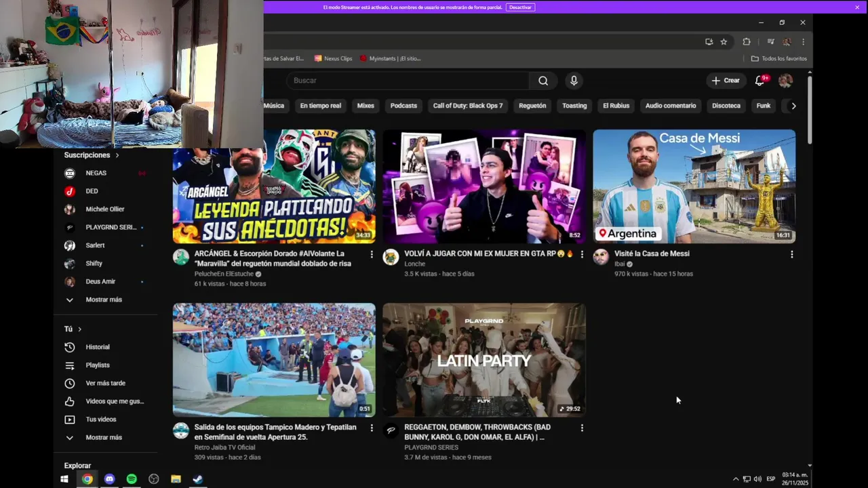Open Discord from taskbar
Screen dimensions: 868x488
tap(109, 479)
